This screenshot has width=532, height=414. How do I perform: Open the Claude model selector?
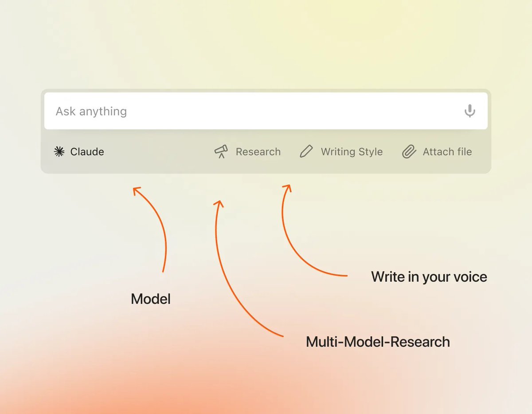79,152
